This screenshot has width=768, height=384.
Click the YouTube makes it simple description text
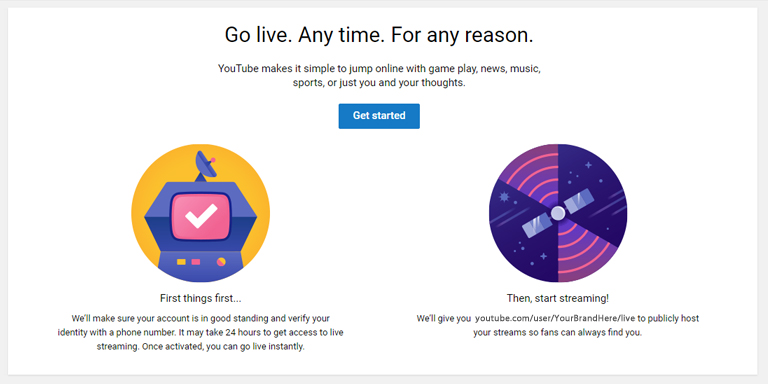[379, 75]
